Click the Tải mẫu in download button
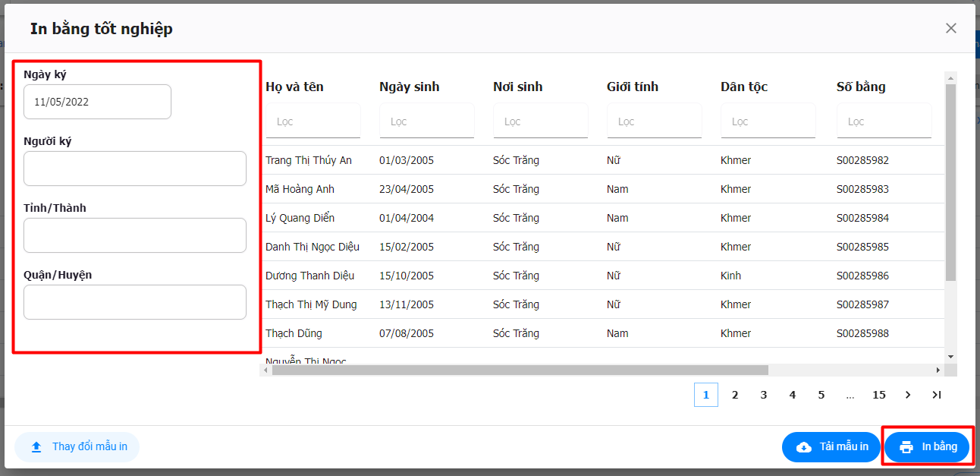980x476 pixels. coord(831,447)
